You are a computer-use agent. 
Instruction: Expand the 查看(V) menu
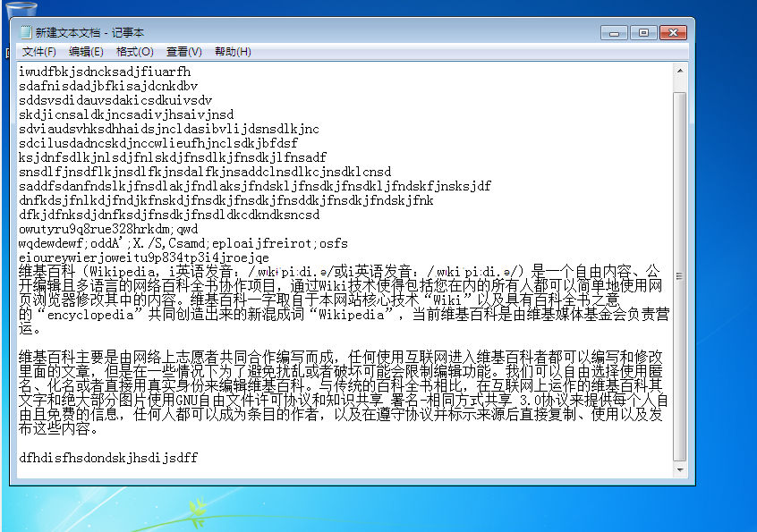[x=183, y=52]
